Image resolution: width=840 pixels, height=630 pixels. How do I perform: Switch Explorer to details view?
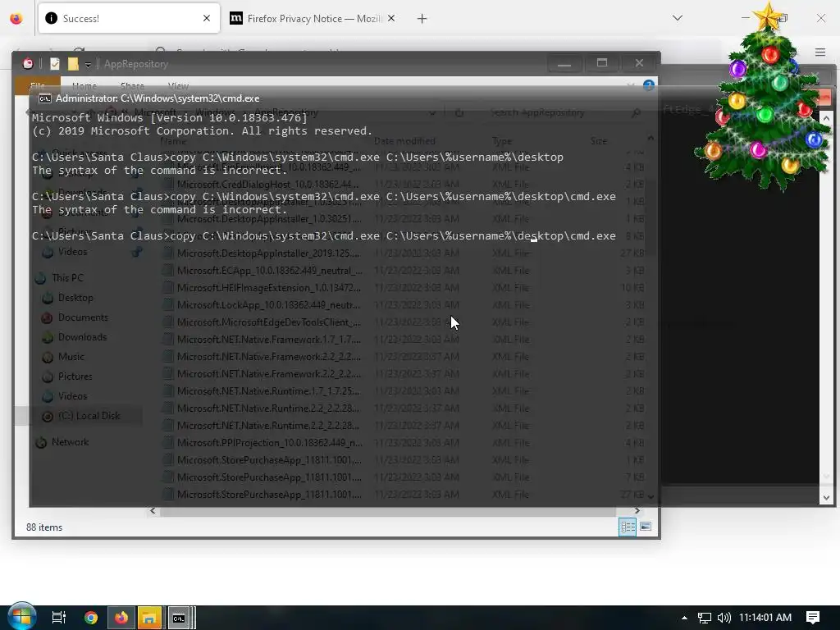click(628, 527)
